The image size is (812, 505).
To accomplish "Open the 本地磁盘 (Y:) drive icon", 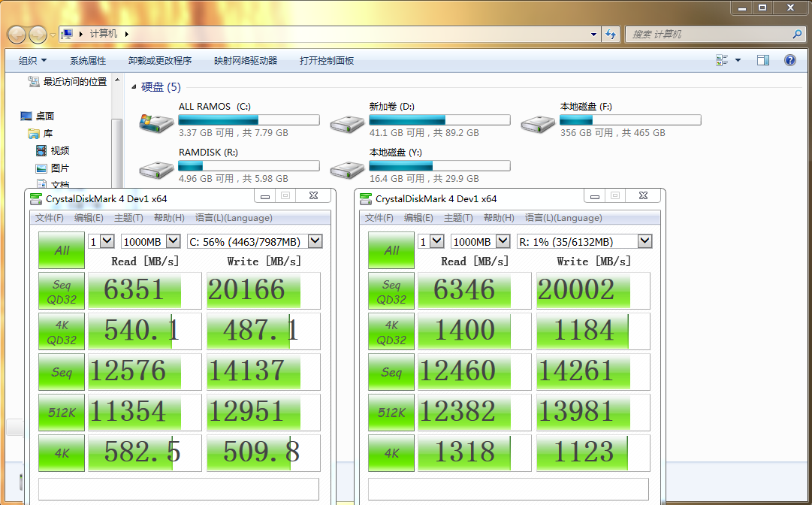I will (x=346, y=169).
